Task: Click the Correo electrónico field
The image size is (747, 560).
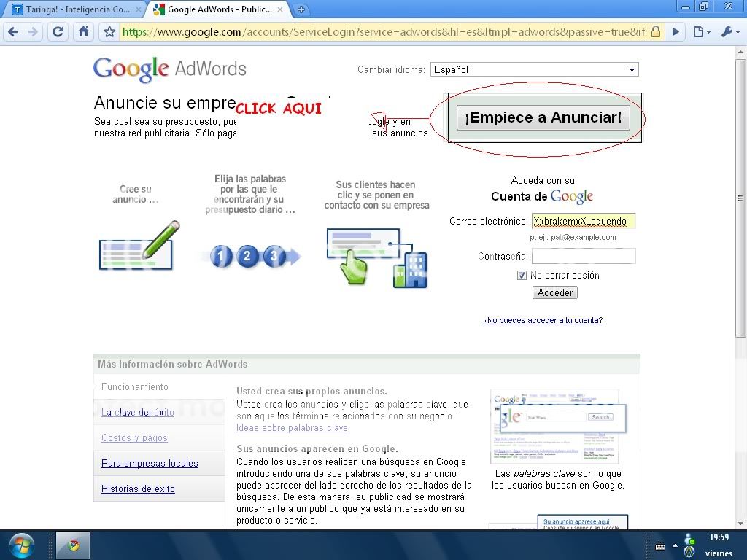Action: click(584, 221)
